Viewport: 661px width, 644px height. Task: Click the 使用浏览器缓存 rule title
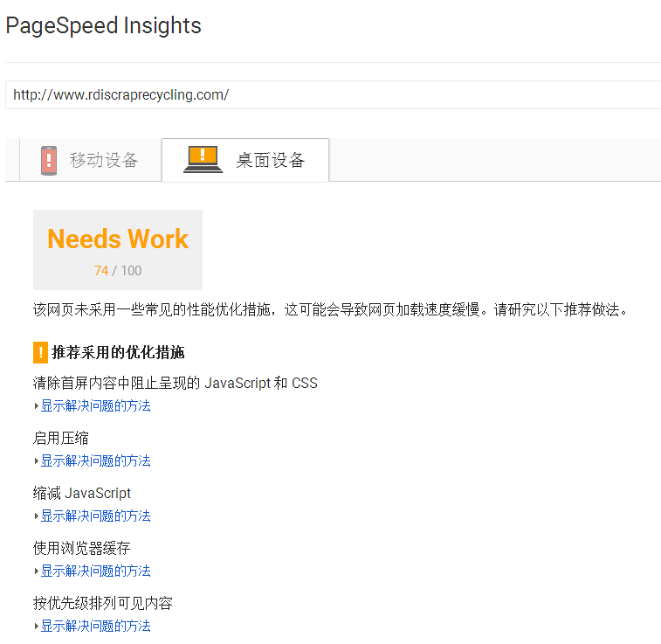click(x=82, y=548)
